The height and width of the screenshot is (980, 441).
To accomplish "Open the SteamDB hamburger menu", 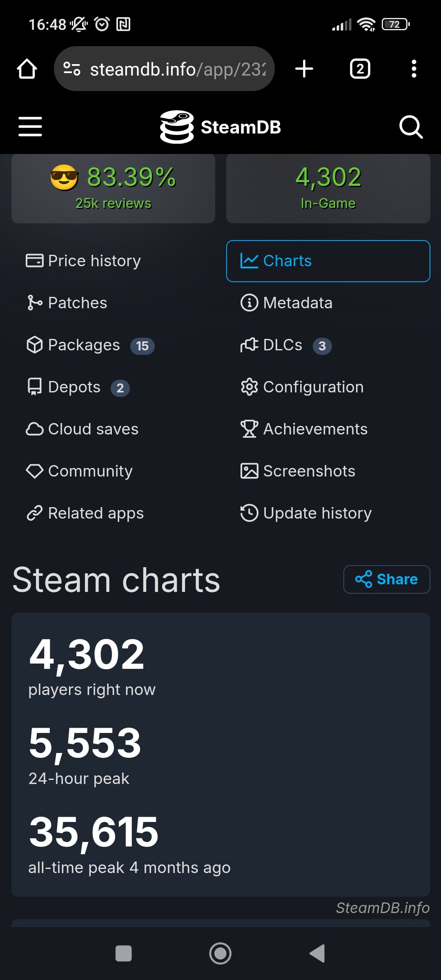I will point(30,127).
